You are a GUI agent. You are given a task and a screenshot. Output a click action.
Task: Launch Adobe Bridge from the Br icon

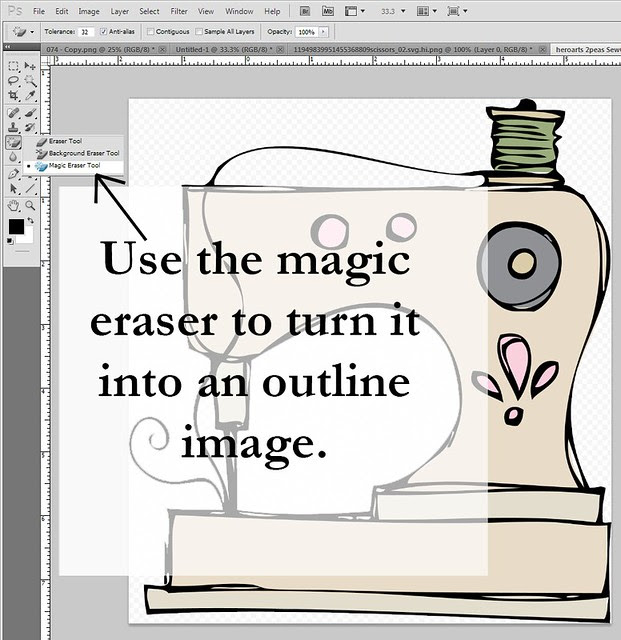click(305, 11)
